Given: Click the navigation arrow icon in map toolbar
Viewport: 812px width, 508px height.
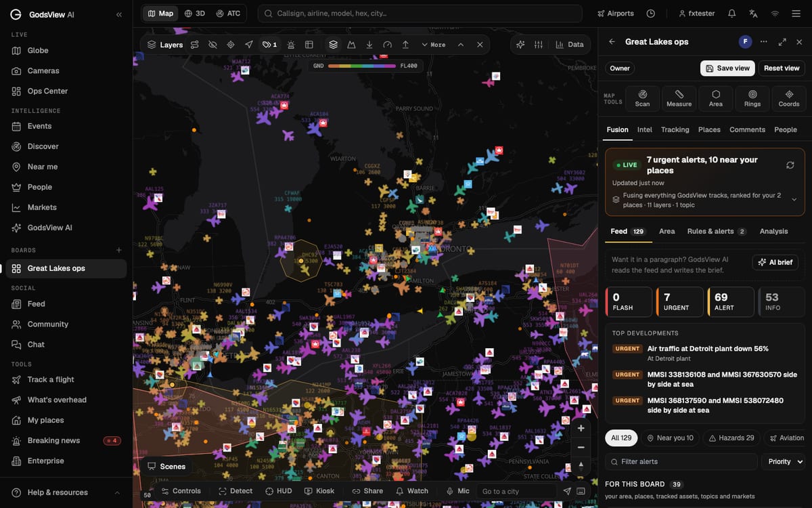Looking at the screenshot, I should click(x=248, y=45).
